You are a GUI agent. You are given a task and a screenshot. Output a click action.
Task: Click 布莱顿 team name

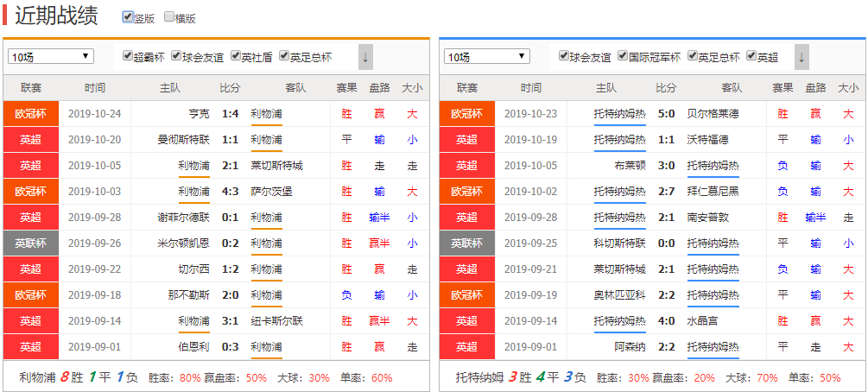[x=630, y=166]
